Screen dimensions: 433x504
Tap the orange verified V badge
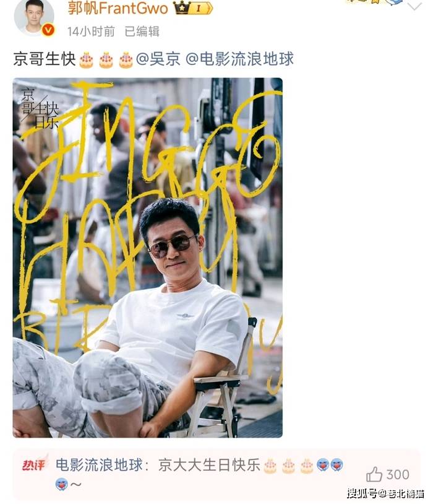click(x=48, y=30)
